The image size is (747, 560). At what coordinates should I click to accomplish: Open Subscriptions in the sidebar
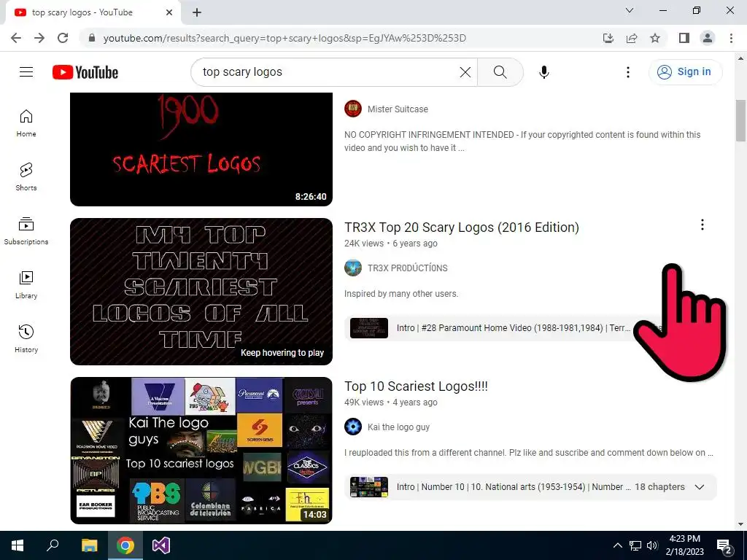[x=26, y=230]
